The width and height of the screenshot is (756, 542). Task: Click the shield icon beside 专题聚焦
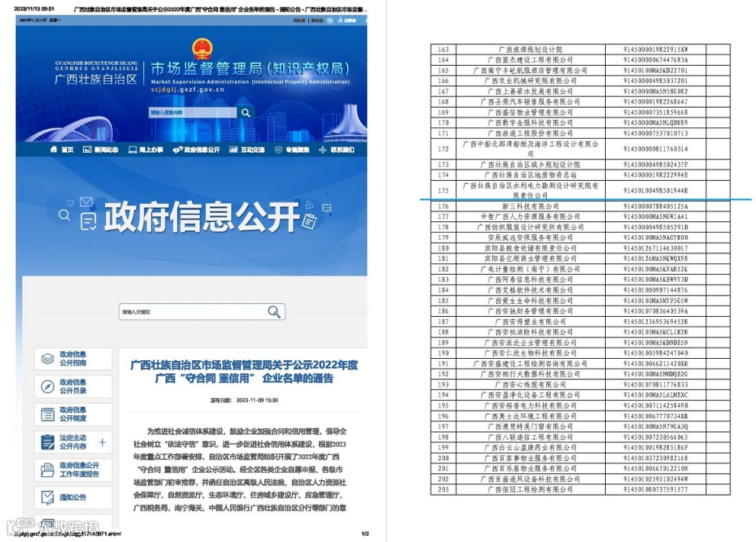pyautogui.click(x=278, y=150)
